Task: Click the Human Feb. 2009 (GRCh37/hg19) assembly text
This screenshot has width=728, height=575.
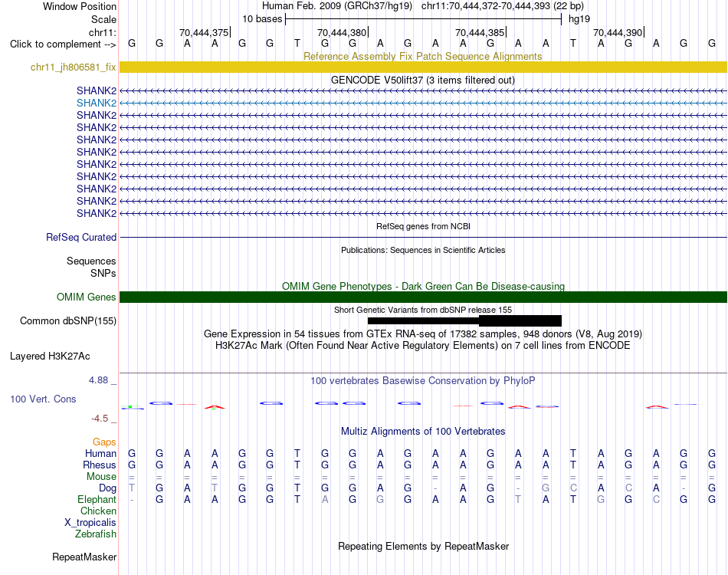Action: [337, 6]
